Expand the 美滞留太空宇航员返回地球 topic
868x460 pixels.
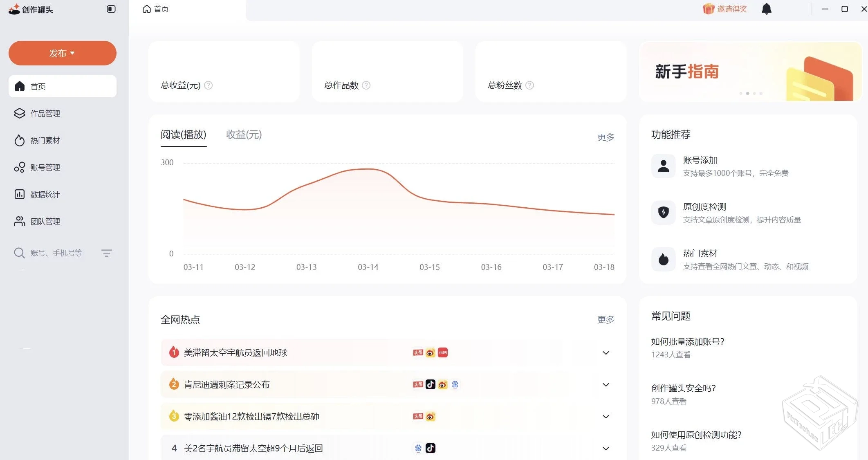pyautogui.click(x=606, y=352)
